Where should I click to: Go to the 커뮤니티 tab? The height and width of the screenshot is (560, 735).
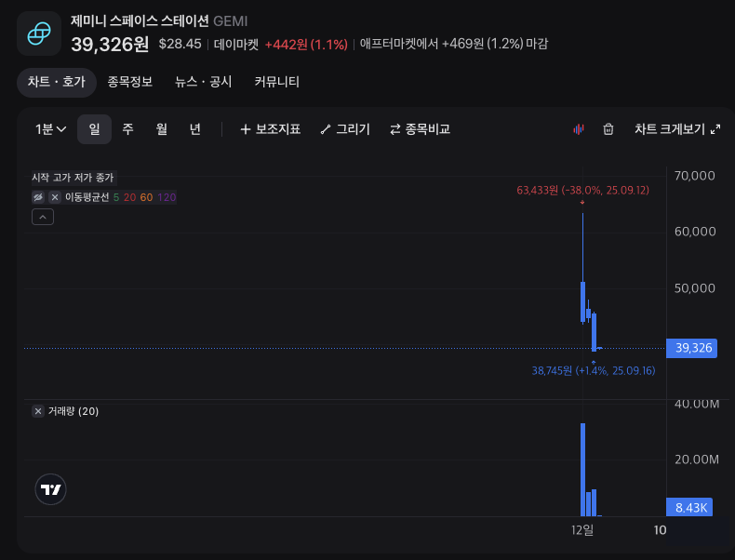click(276, 82)
